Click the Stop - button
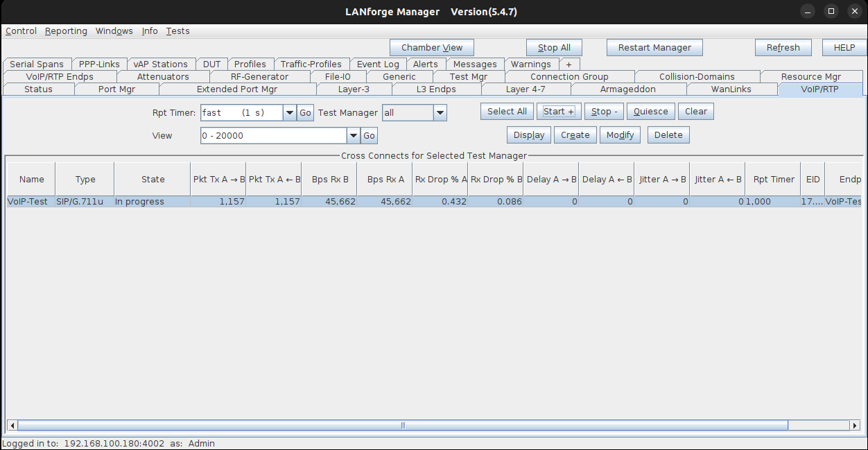The height and width of the screenshot is (450, 868). [x=605, y=112]
